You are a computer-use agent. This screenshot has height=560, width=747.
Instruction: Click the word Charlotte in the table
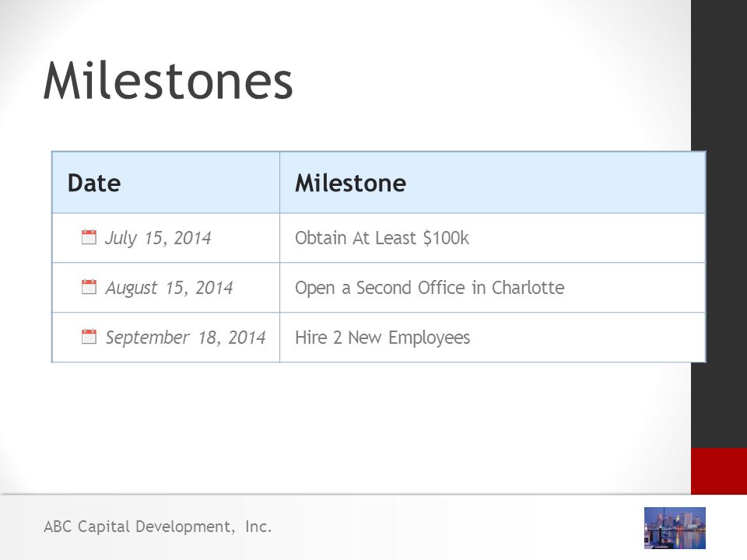click(x=528, y=287)
